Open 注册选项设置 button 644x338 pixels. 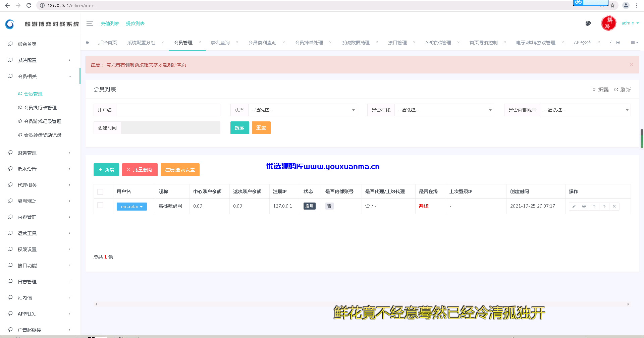(x=180, y=170)
